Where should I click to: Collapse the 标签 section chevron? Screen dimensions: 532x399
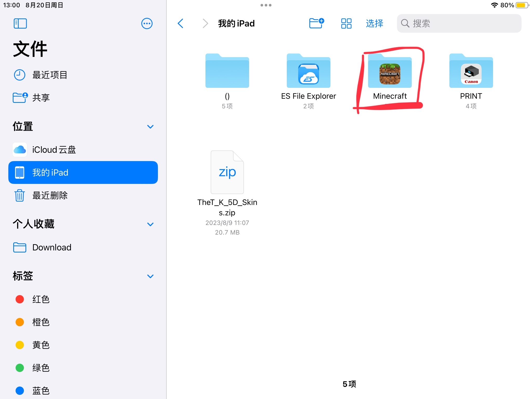tap(150, 276)
